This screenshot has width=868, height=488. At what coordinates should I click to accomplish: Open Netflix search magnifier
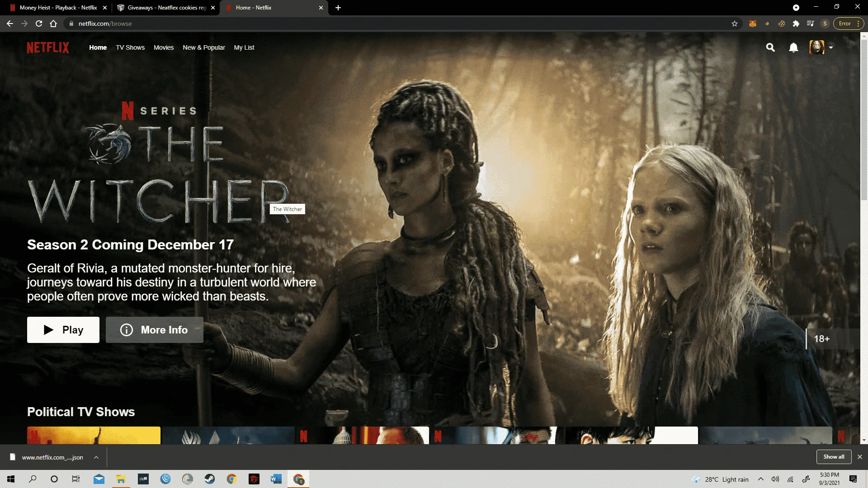click(770, 47)
